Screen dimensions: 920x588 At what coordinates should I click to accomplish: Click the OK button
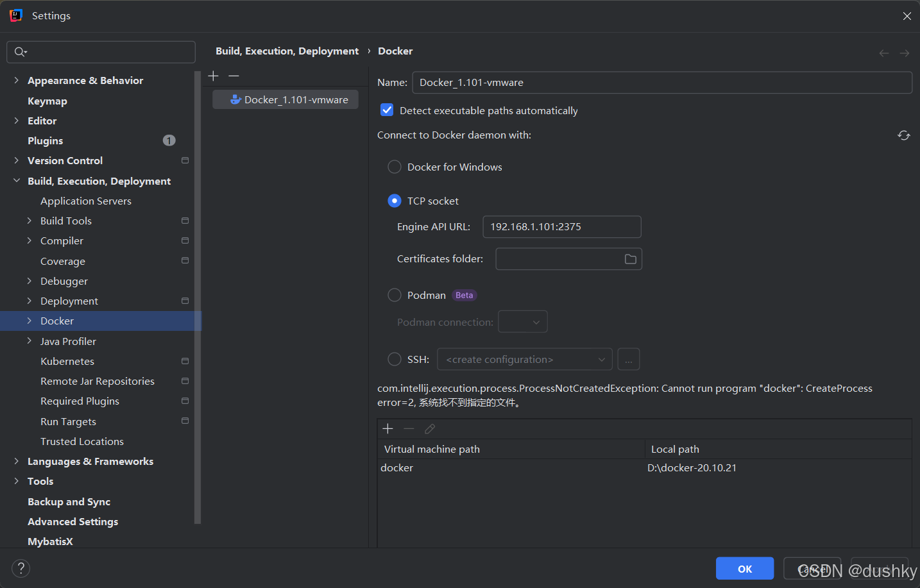[745, 569]
